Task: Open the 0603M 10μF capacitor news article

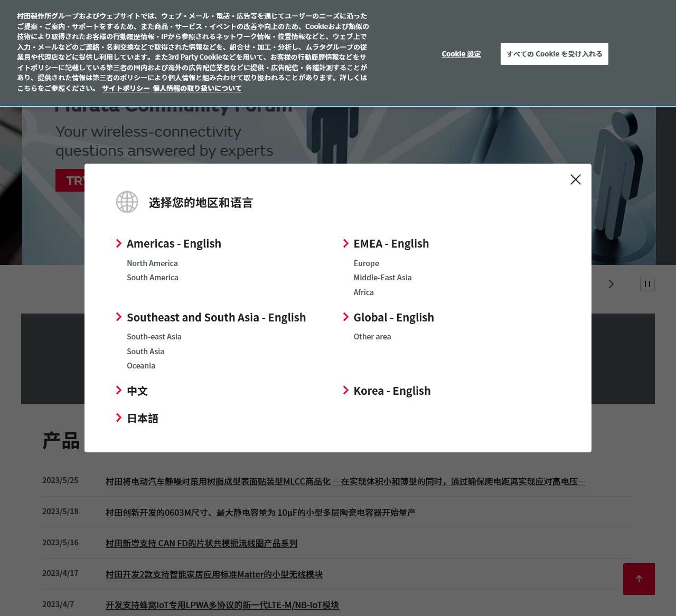Action: tap(260, 513)
